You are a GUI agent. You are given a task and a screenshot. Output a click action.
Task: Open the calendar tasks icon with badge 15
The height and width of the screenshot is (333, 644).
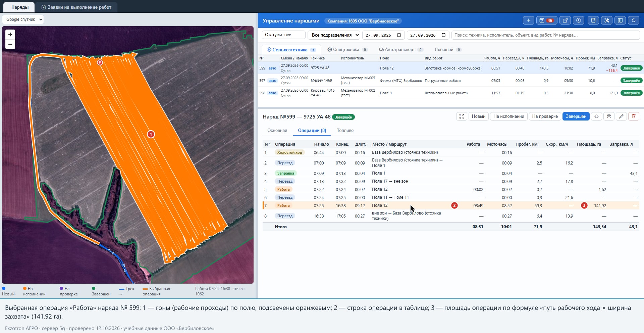click(546, 20)
